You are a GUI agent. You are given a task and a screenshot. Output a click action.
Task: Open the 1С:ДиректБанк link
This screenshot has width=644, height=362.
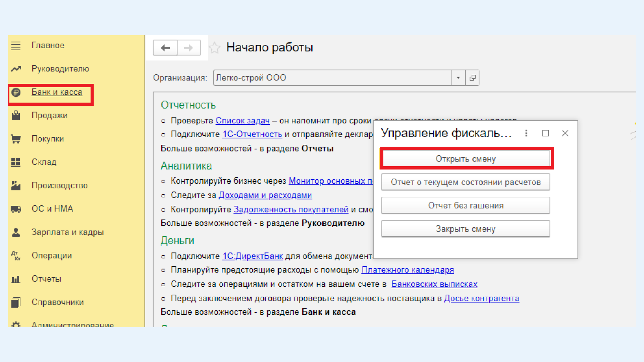pos(253,256)
